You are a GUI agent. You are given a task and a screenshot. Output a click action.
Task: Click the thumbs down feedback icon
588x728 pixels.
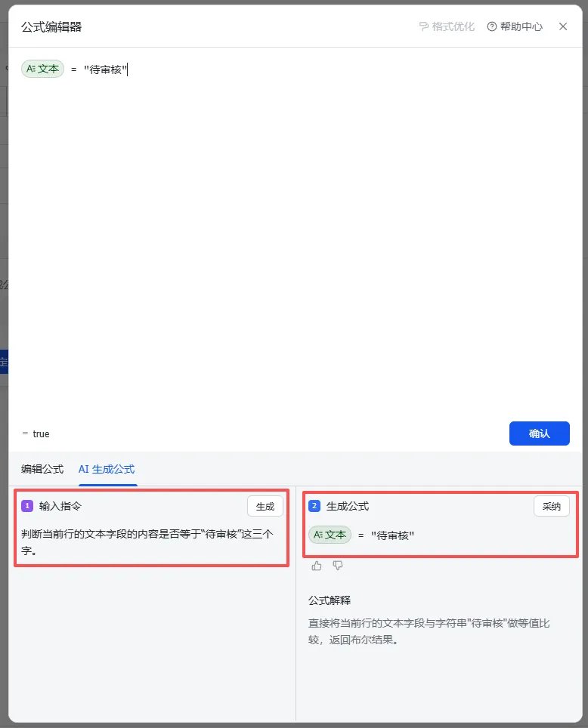(x=338, y=566)
